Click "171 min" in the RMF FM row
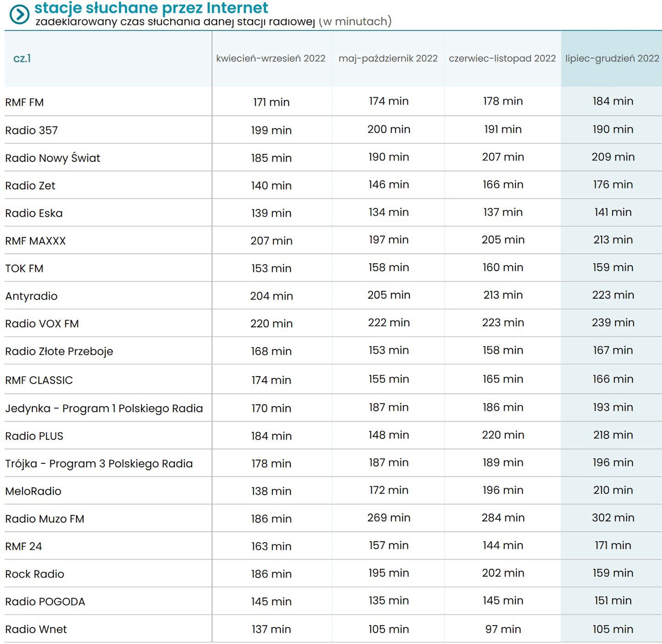This screenshot has height=644, width=662. click(x=271, y=102)
